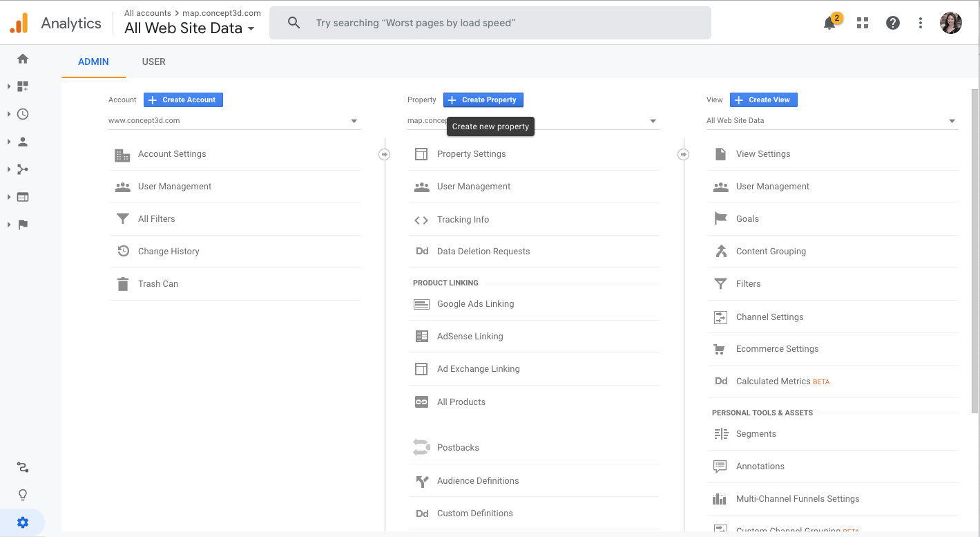Open Realtime clock icon in sidebar
The height and width of the screenshot is (537, 980).
pos(23,114)
